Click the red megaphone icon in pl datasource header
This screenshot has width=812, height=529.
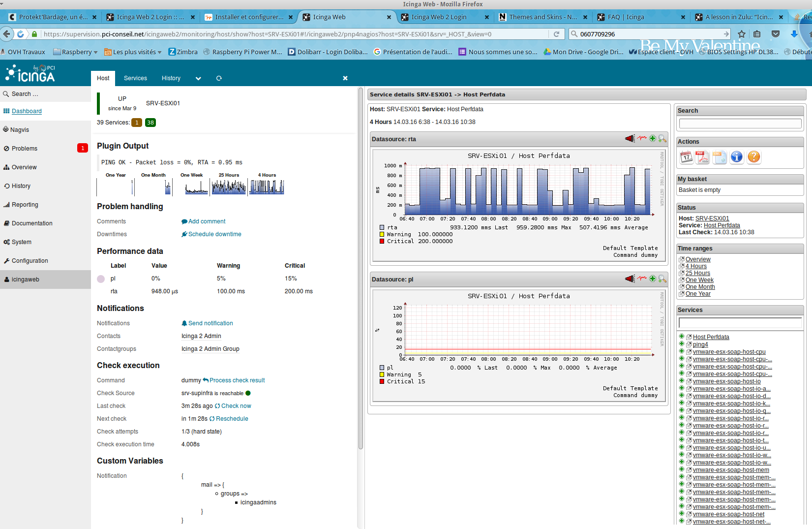(630, 279)
